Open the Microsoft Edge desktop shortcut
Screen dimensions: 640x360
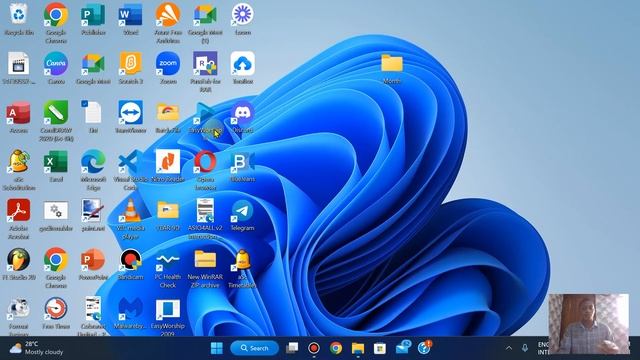93,170
